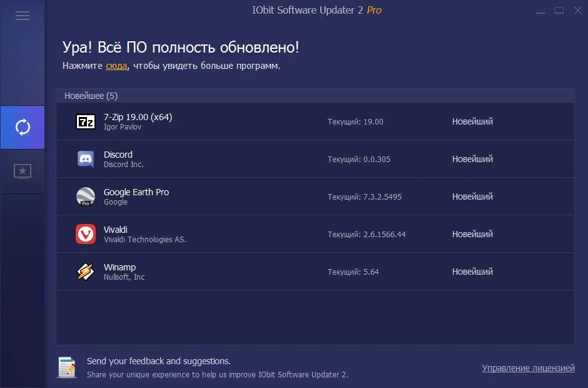
Task: Open the recommended software star tab
Action: point(23,171)
